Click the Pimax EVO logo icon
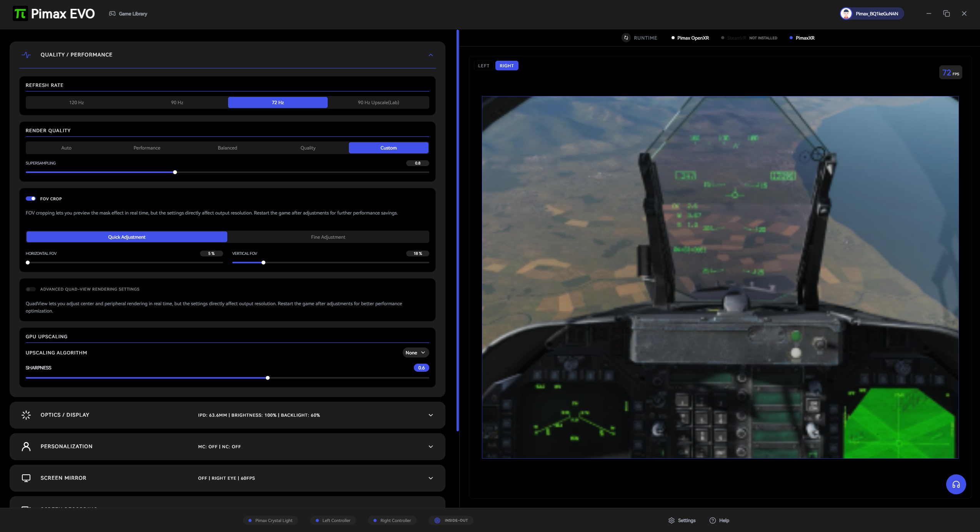This screenshot has height=532, width=980. pos(20,14)
